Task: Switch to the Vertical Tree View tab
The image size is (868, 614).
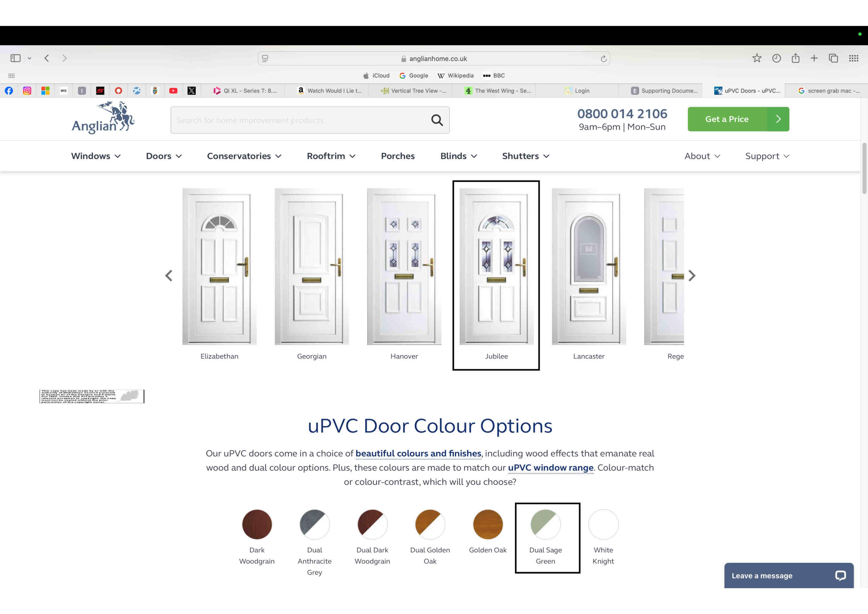Action: [410, 91]
